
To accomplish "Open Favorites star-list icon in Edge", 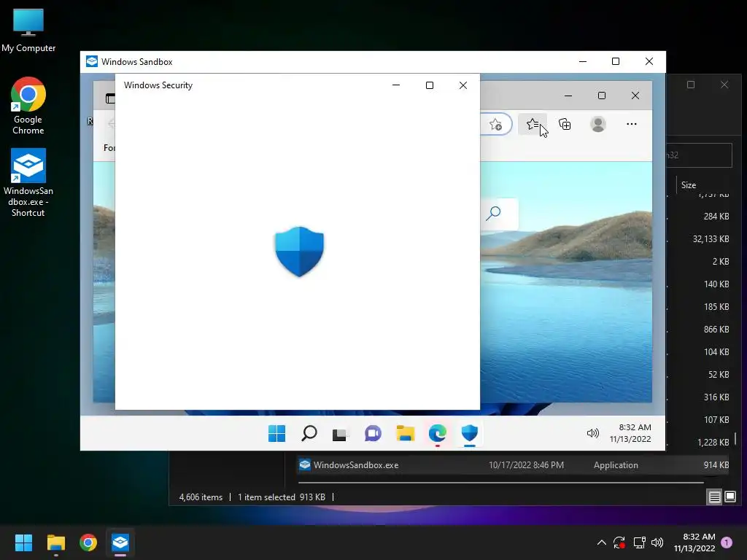I will coord(533,124).
